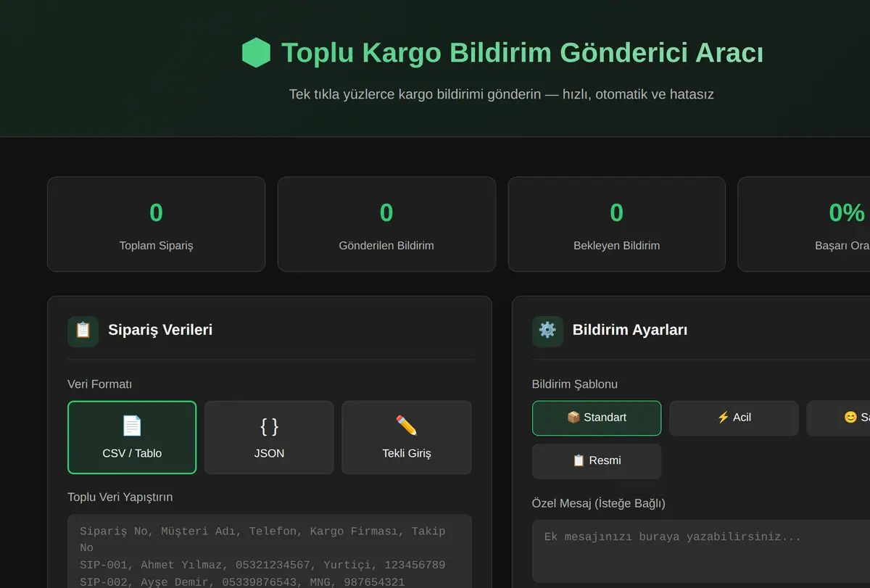This screenshot has height=588, width=870.
Task: Click the Toplu Veri Yapıştırın label
Action: [x=120, y=497]
